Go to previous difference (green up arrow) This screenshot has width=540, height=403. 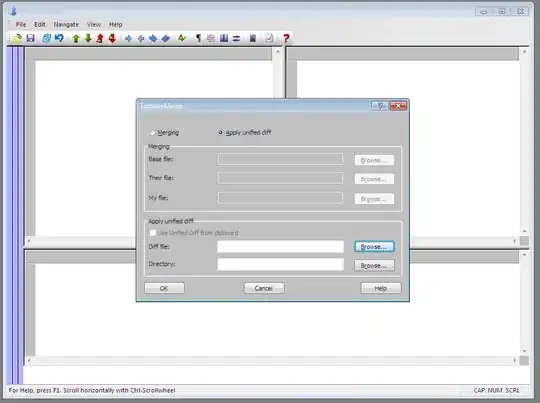[x=76, y=38]
